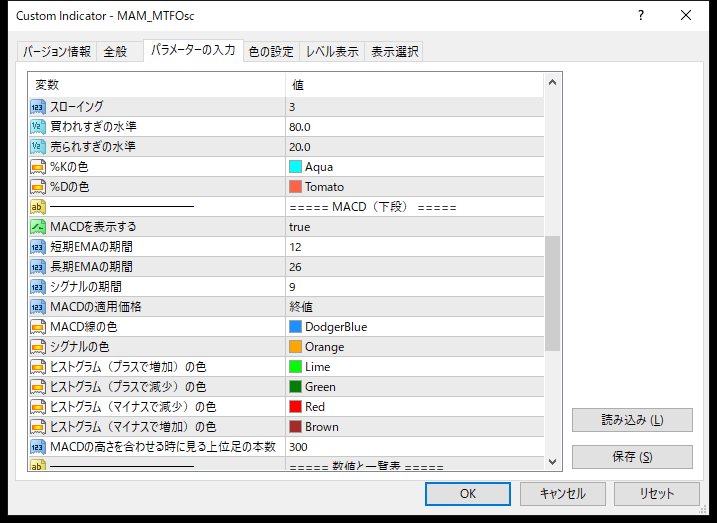The image size is (717, 523).
Task: Click the 変数 column header
Action: [x=157, y=85]
